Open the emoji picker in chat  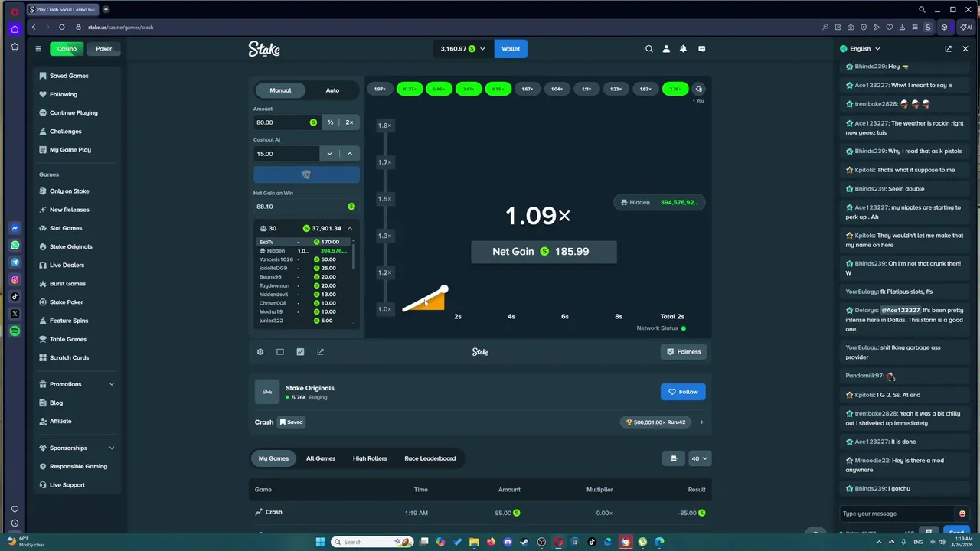click(962, 514)
